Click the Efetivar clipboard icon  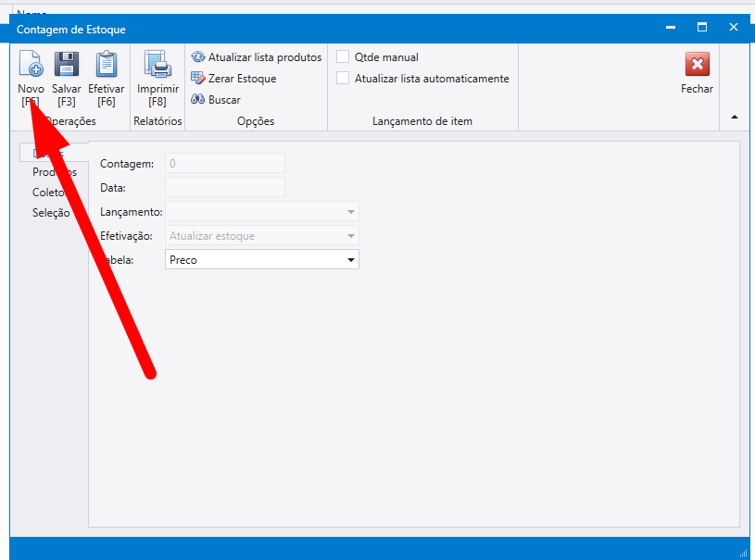(107, 65)
